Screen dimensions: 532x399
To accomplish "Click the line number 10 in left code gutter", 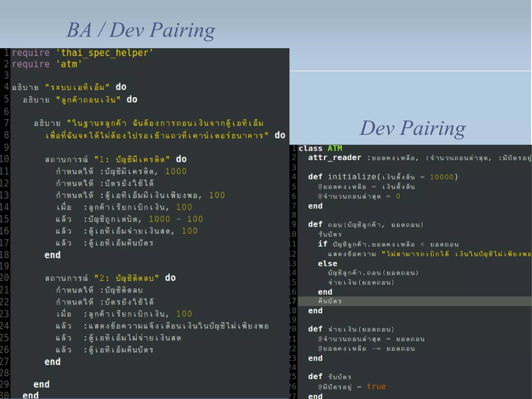I will 5,159.
